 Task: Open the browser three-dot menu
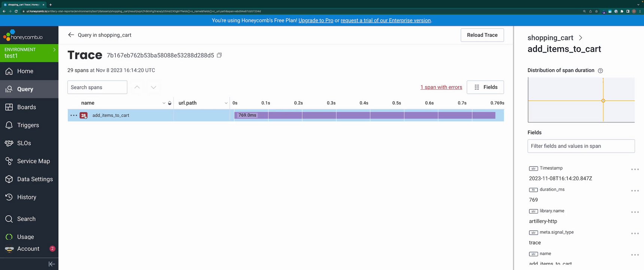pyautogui.click(x=640, y=11)
